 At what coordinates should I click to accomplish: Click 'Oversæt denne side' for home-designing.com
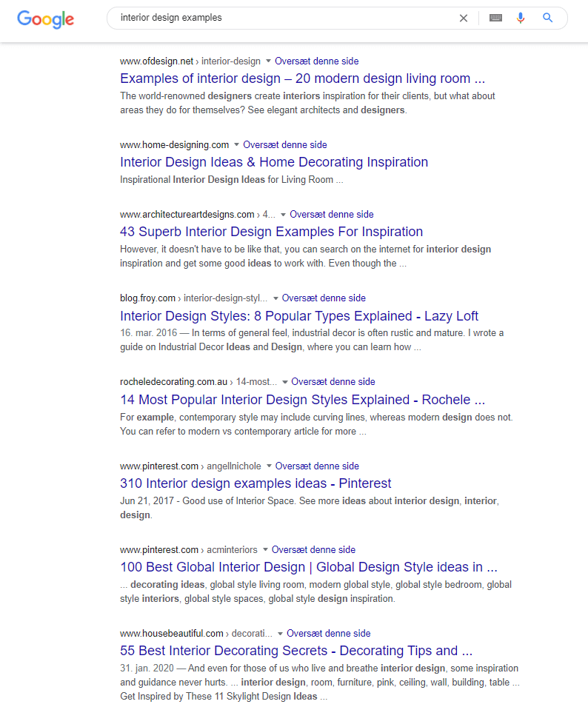(285, 145)
